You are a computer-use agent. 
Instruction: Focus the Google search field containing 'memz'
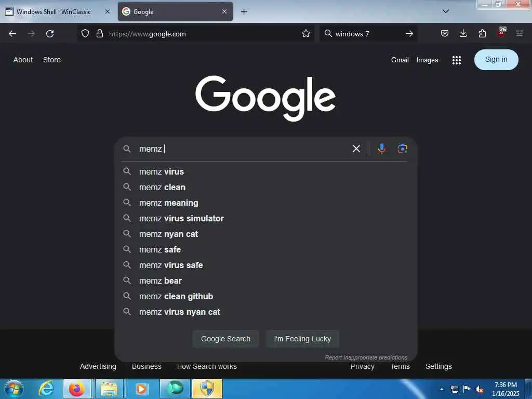pyautogui.click(x=243, y=149)
